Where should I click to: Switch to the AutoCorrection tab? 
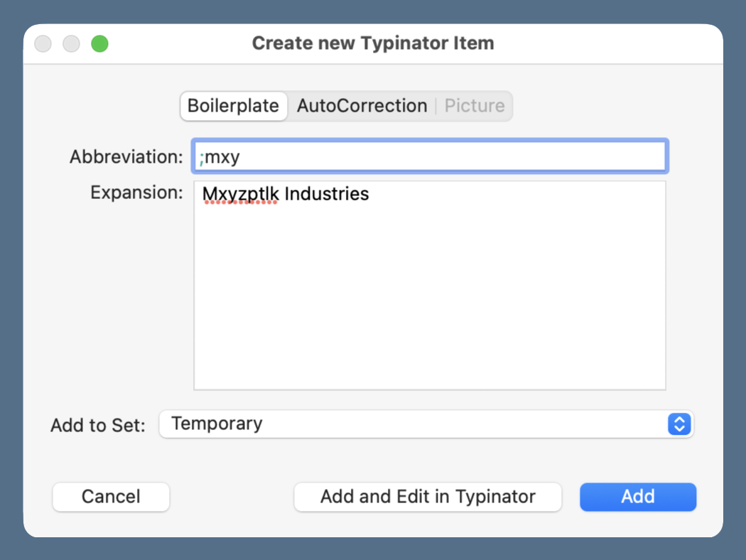coord(362,105)
